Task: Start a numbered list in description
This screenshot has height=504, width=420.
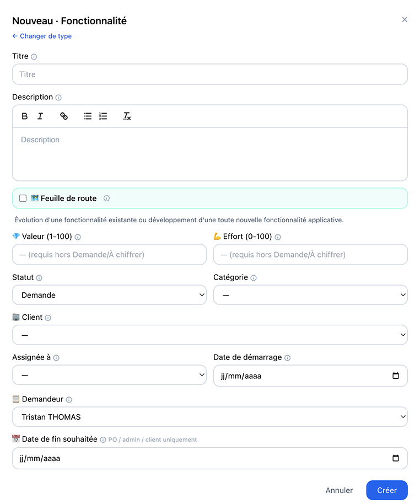Action: pyautogui.click(x=103, y=116)
